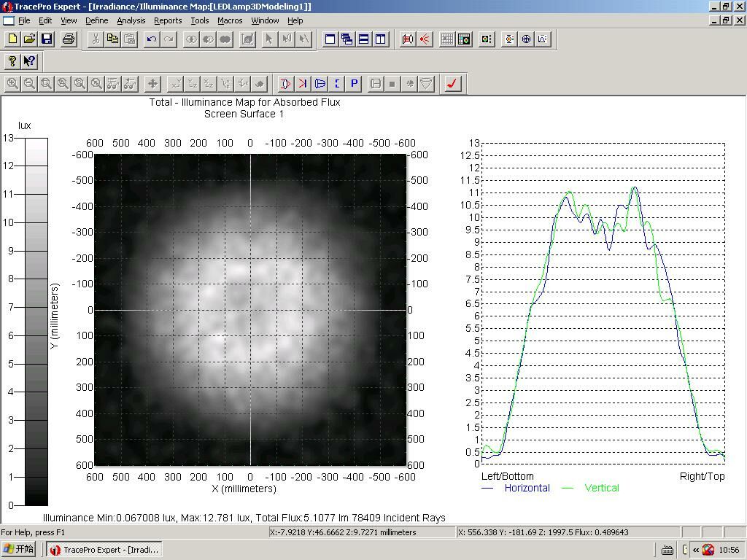The image size is (747, 560).
Task: Activate What's This context help pointer
Action: (29, 61)
